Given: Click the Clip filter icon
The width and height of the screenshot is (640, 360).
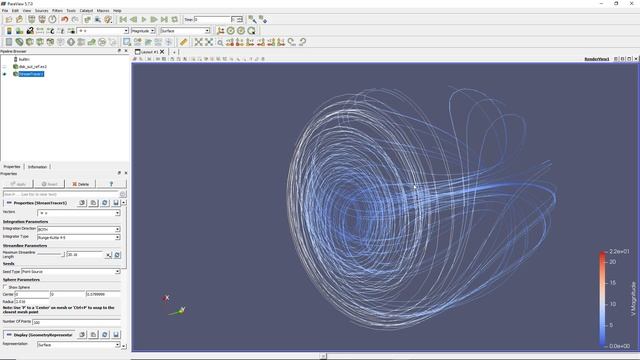Looking at the screenshot, I should 29,42.
